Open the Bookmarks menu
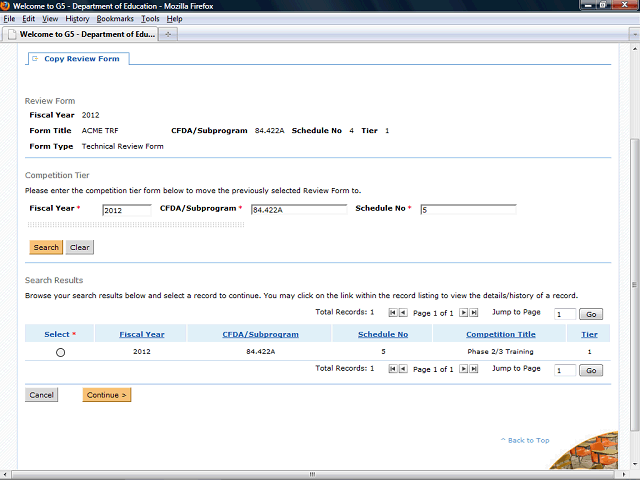 click(x=115, y=19)
